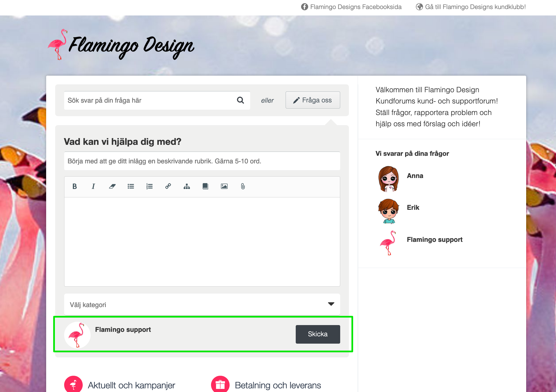
Task: Click the insert link chain icon
Action: coord(168,186)
